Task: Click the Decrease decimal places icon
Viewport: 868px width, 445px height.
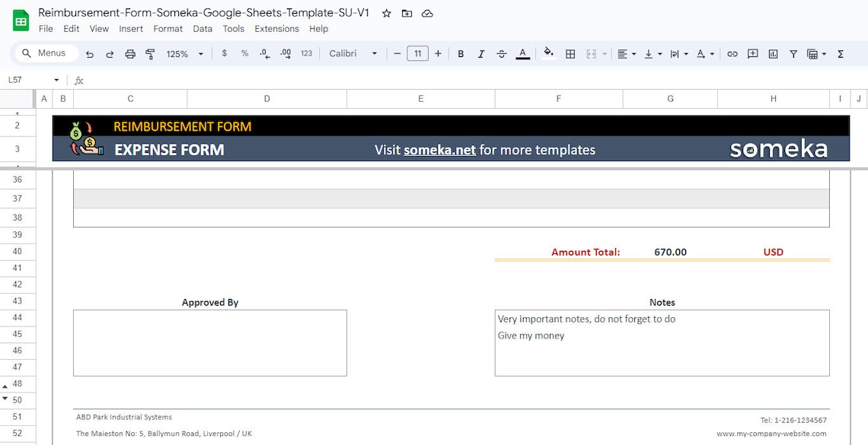Action: (x=263, y=54)
